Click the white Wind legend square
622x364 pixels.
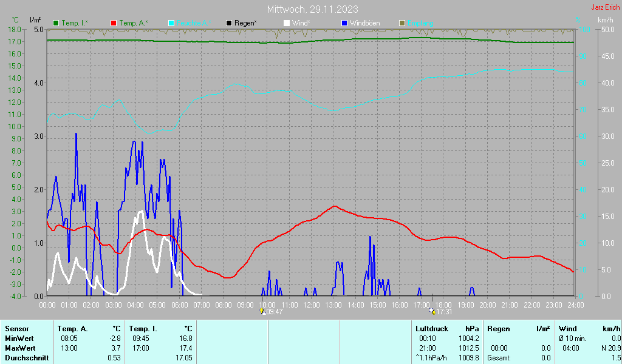coord(287,23)
